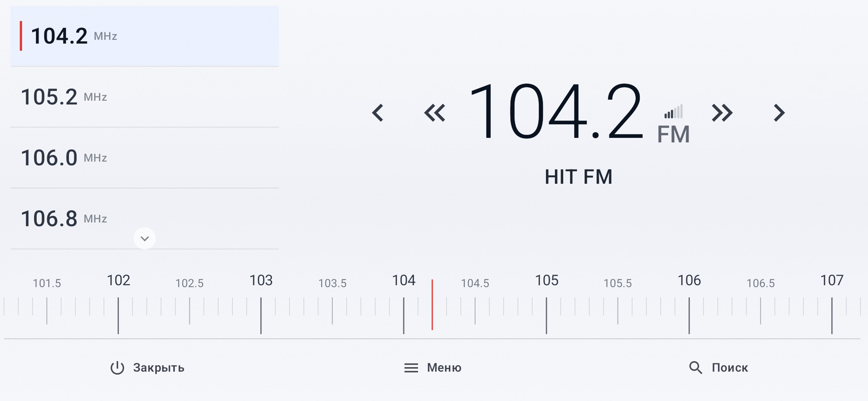868x401 pixels.
Task: Step frequency up with single right arrow
Action: click(x=779, y=113)
